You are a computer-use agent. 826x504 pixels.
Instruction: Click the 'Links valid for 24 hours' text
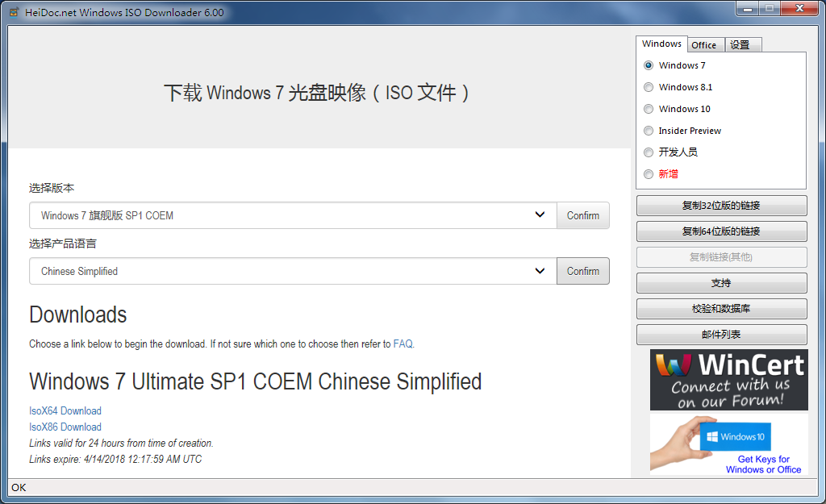[x=121, y=444]
